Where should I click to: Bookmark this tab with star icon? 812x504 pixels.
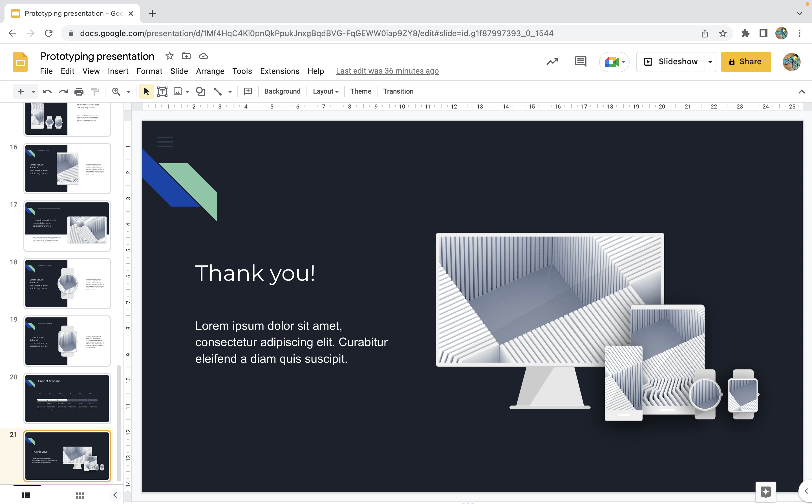click(723, 33)
